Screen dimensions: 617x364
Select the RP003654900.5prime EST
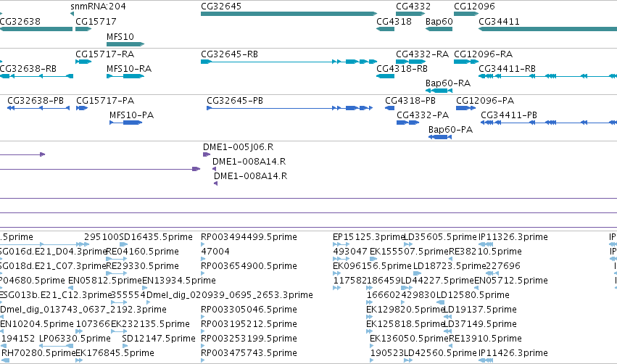click(203, 273)
